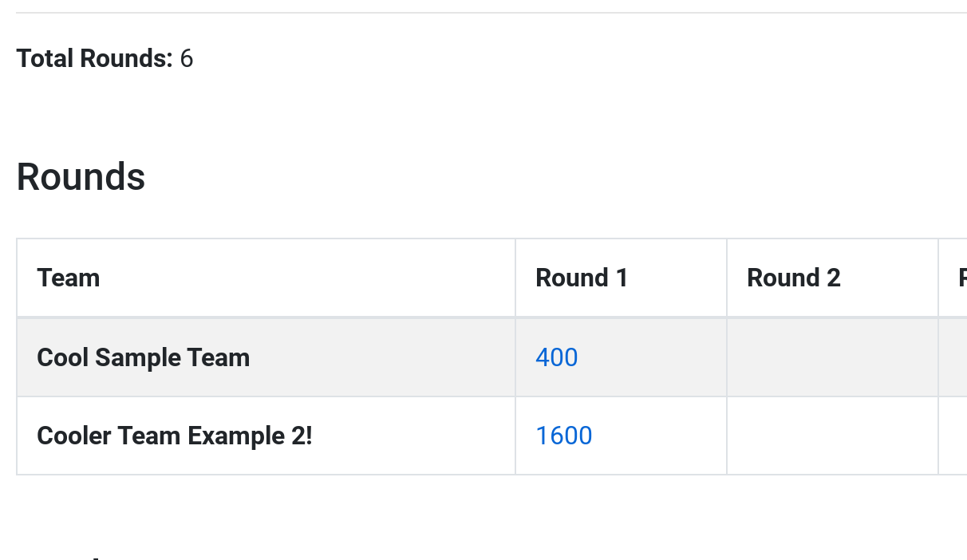This screenshot has height=560, width=967.
Task: Select the Round 1 column header
Action: click(x=582, y=278)
